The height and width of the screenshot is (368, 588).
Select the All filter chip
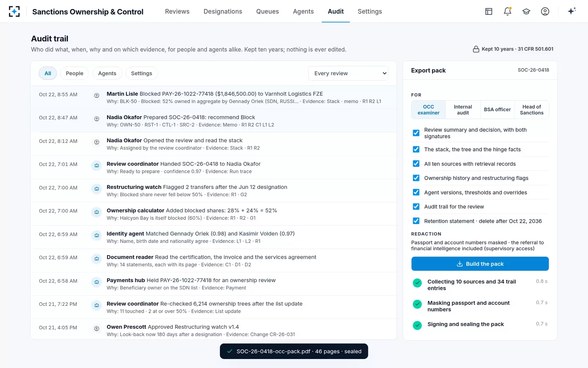[x=48, y=73]
